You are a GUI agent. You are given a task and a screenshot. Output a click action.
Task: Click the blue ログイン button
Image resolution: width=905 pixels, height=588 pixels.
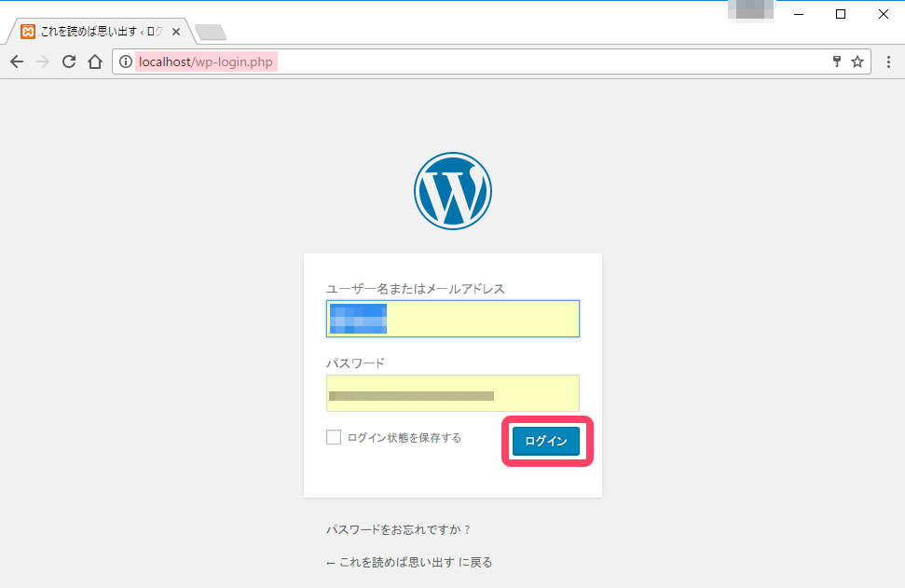546,441
